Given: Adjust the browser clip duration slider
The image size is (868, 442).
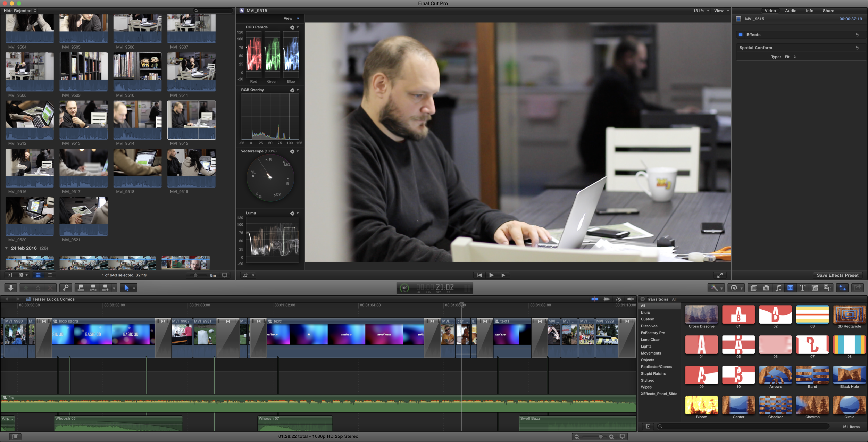Looking at the screenshot, I should (195, 275).
